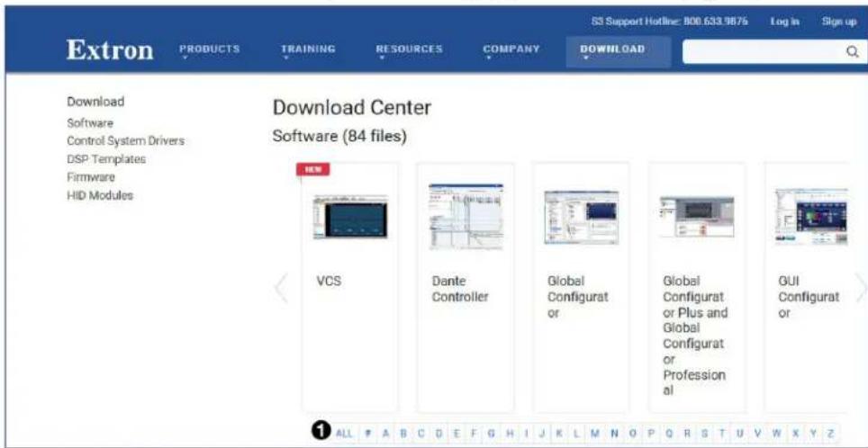Filter software by letter S
868x448 pixels.
[704, 433]
